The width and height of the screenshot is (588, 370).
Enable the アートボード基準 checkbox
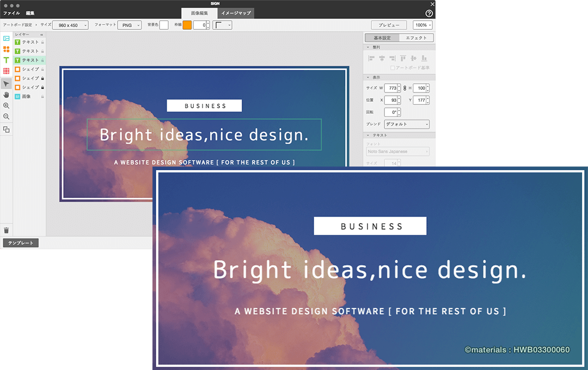(x=393, y=68)
